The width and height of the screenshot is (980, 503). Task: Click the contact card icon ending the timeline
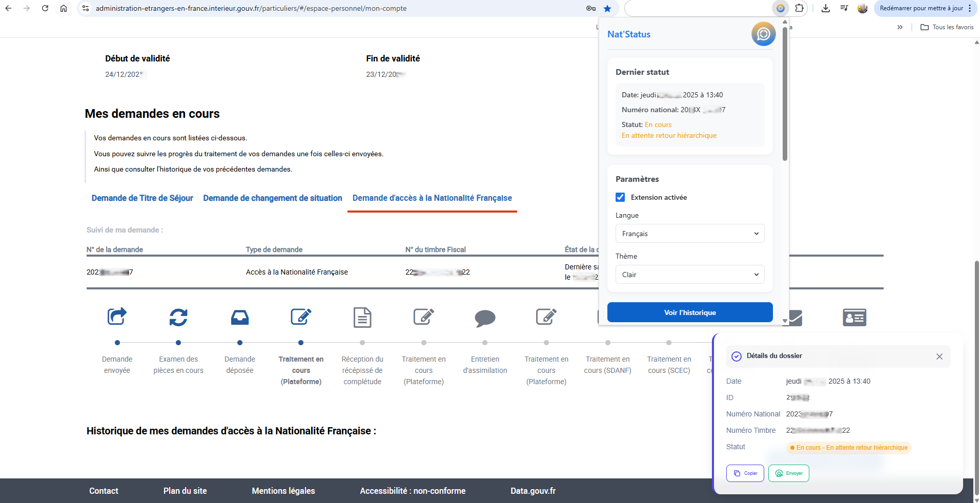point(854,317)
